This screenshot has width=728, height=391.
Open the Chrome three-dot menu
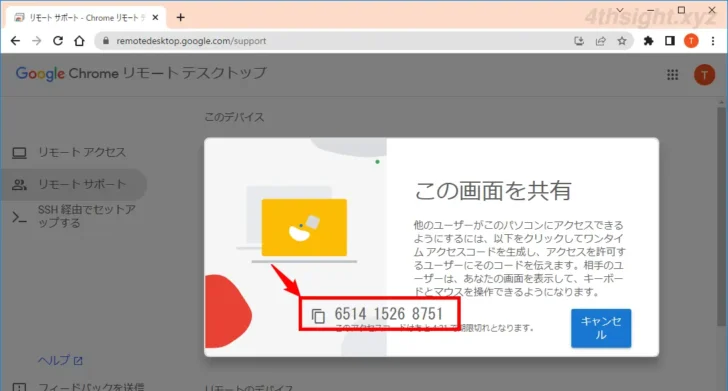coord(713,41)
